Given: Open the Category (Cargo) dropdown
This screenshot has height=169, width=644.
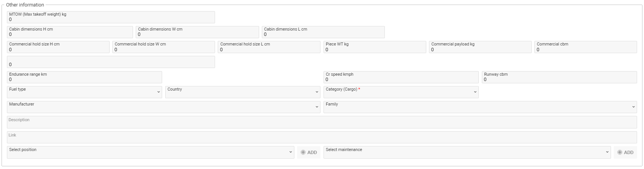Looking at the screenshot, I should [401, 92].
